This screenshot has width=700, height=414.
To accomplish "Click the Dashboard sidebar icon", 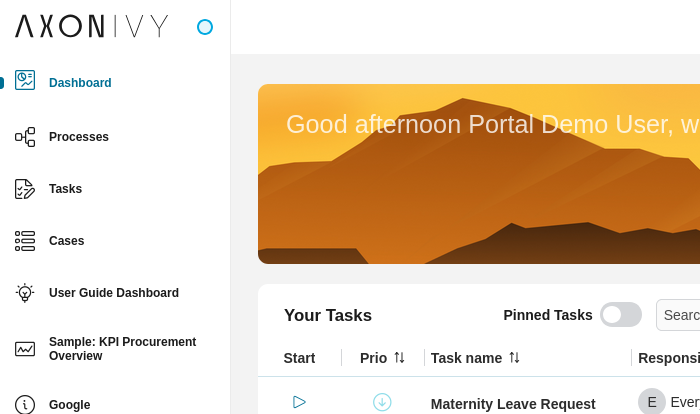I will click(25, 81).
